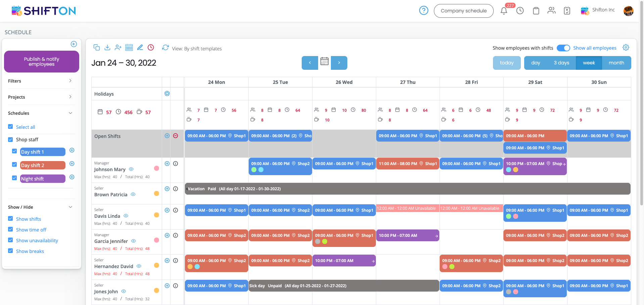Click Brown Patricia's orange color dot
The image size is (644, 305).
click(156, 194)
